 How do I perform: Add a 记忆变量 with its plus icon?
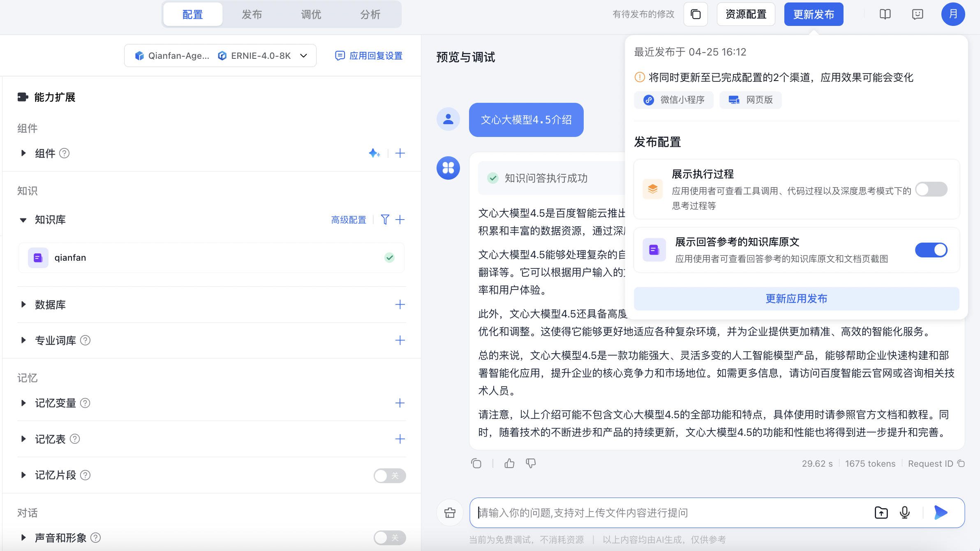pyautogui.click(x=400, y=403)
